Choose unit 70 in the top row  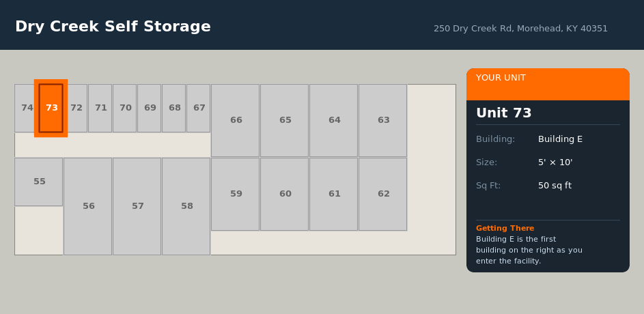pyautogui.click(x=125, y=108)
